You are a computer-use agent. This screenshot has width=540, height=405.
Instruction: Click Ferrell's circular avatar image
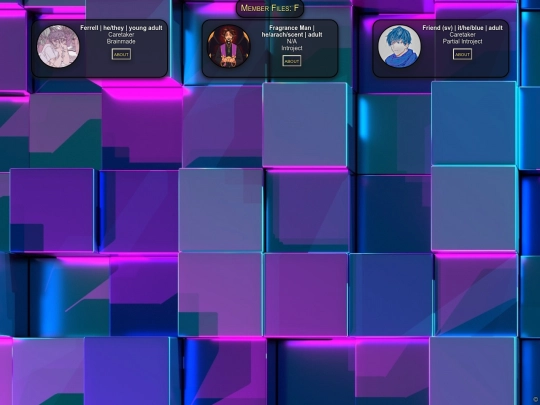(x=58, y=46)
